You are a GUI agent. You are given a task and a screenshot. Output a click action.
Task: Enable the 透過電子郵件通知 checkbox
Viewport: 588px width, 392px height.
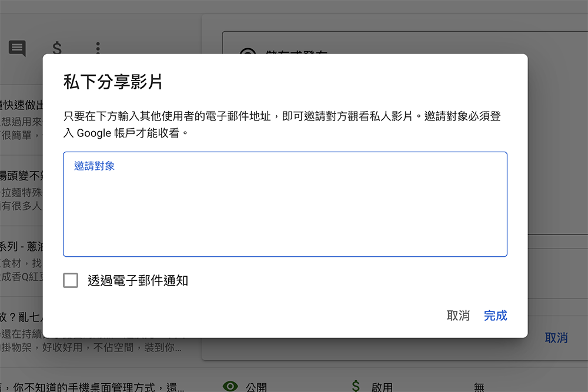point(70,280)
